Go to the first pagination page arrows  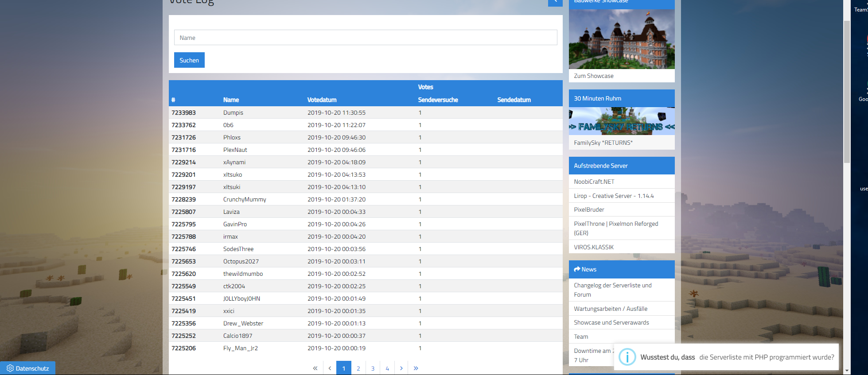coord(315,368)
